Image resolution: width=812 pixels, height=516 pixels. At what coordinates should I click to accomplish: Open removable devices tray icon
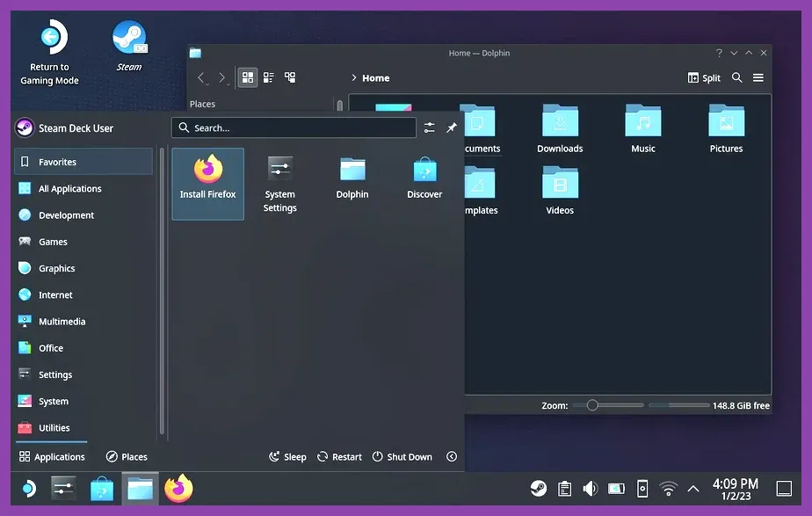(x=642, y=489)
